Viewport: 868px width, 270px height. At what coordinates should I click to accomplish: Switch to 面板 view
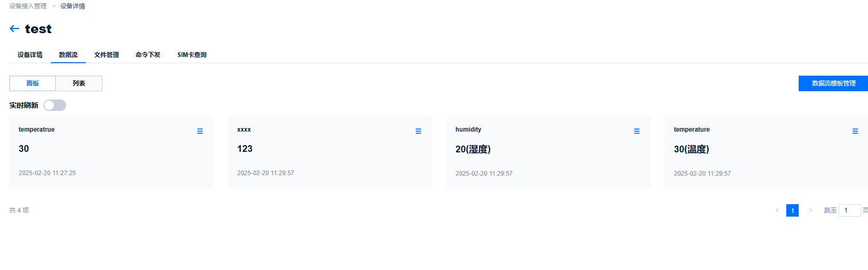click(x=33, y=83)
